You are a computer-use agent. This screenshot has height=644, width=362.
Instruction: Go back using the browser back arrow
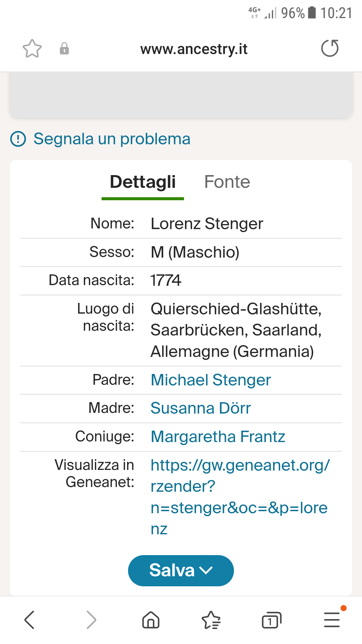coord(29,620)
